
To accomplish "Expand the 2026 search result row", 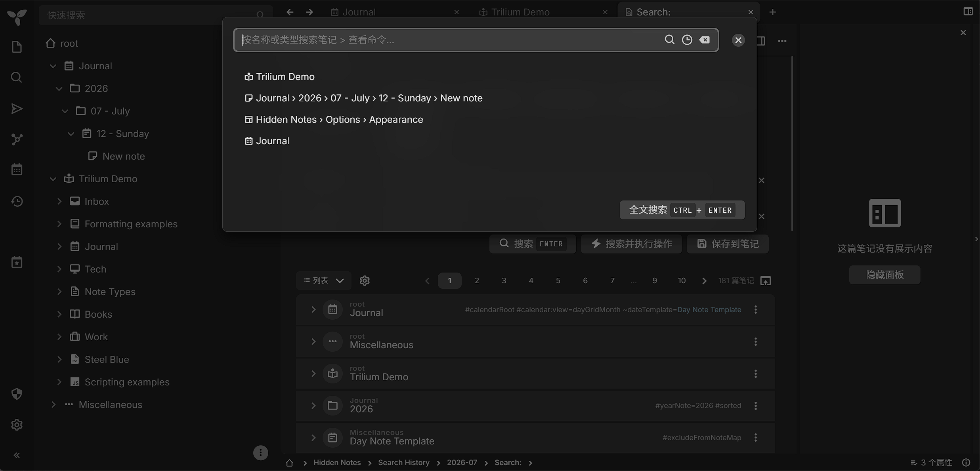I will (313, 406).
